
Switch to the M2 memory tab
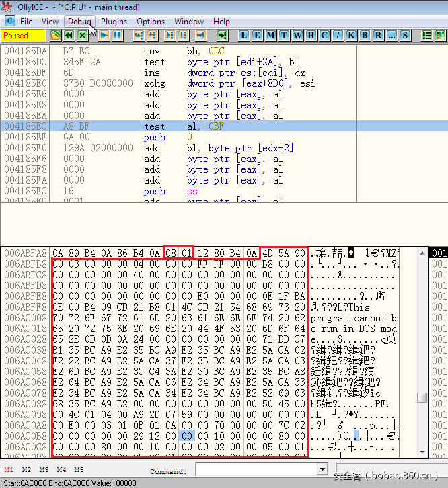tap(26, 470)
